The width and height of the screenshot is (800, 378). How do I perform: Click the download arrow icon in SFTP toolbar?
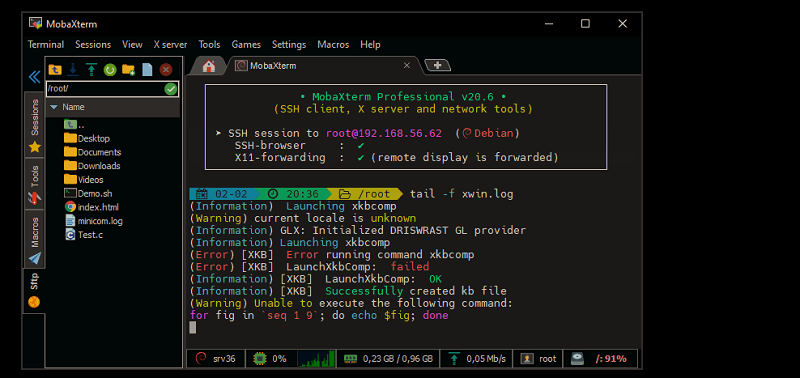pyautogui.click(x=73, y=69)
